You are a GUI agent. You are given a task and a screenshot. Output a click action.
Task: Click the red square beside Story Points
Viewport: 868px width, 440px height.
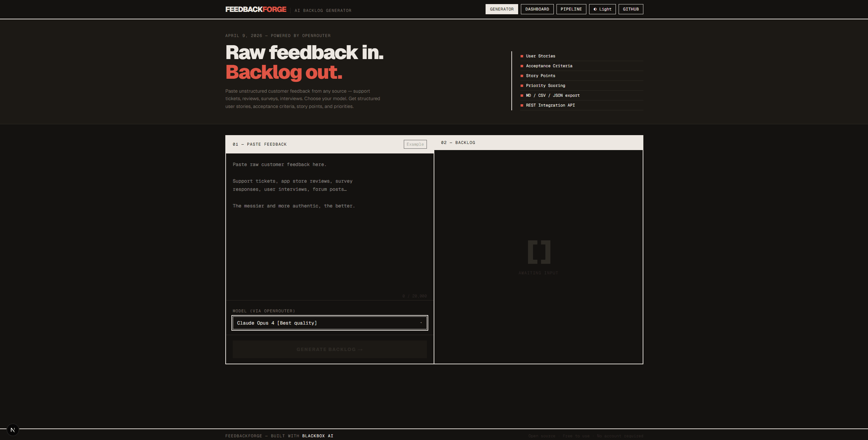point(522,76)
